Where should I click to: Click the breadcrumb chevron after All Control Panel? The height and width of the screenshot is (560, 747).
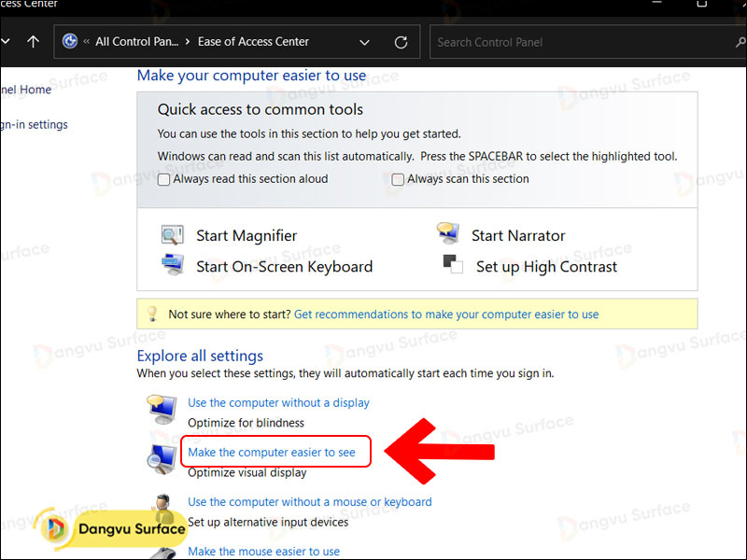(187, 42)
